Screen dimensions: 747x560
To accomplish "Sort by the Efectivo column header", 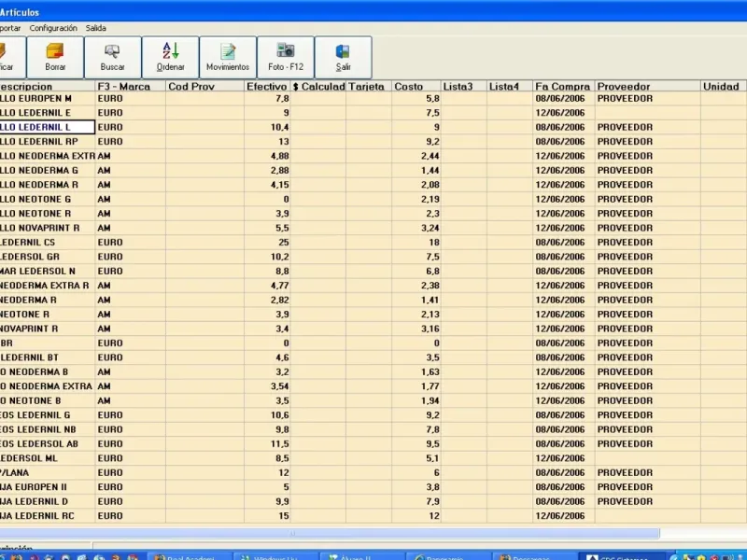I will click(267, 86).
